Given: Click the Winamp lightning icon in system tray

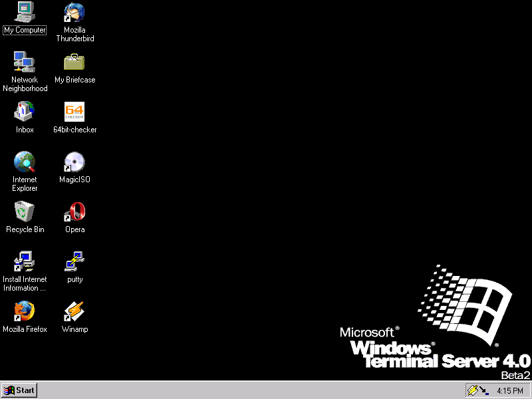Looking at the screenshot, I should pos(471,390).
